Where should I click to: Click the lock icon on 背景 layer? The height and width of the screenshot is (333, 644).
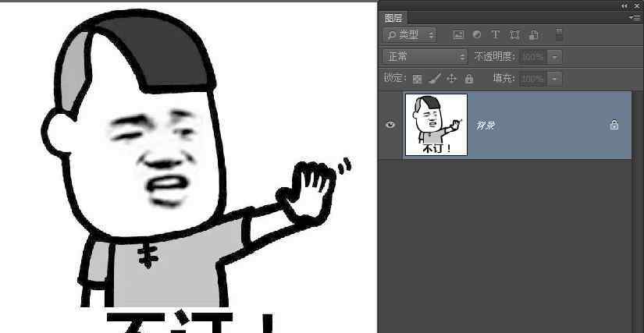614,125
